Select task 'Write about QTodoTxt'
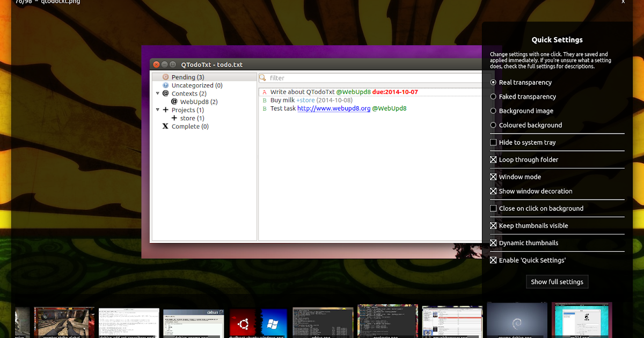Viewport: 644px width, 338px height. coord(303,92)
